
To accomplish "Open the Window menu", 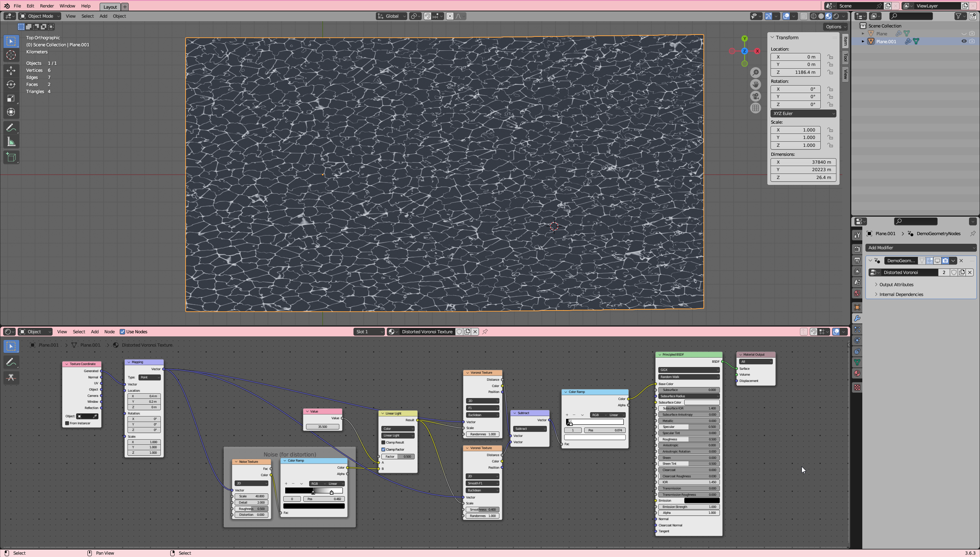I will point(67,6).
